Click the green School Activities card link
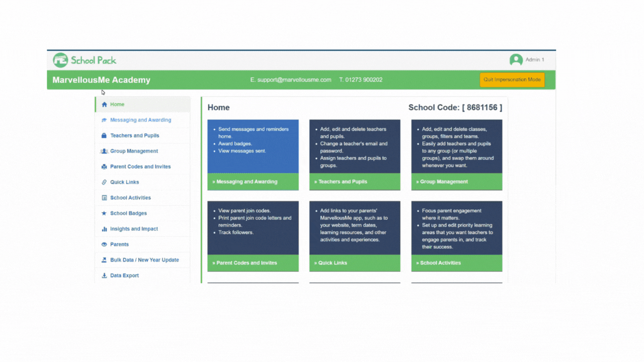644x362 pixels. click(x=457, y=263)
